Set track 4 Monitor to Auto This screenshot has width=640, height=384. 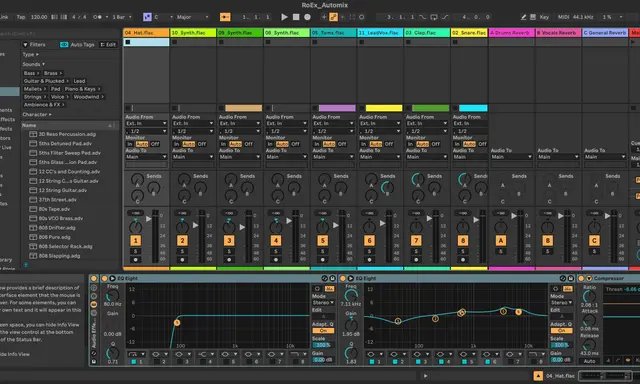(x=282, y=144)
